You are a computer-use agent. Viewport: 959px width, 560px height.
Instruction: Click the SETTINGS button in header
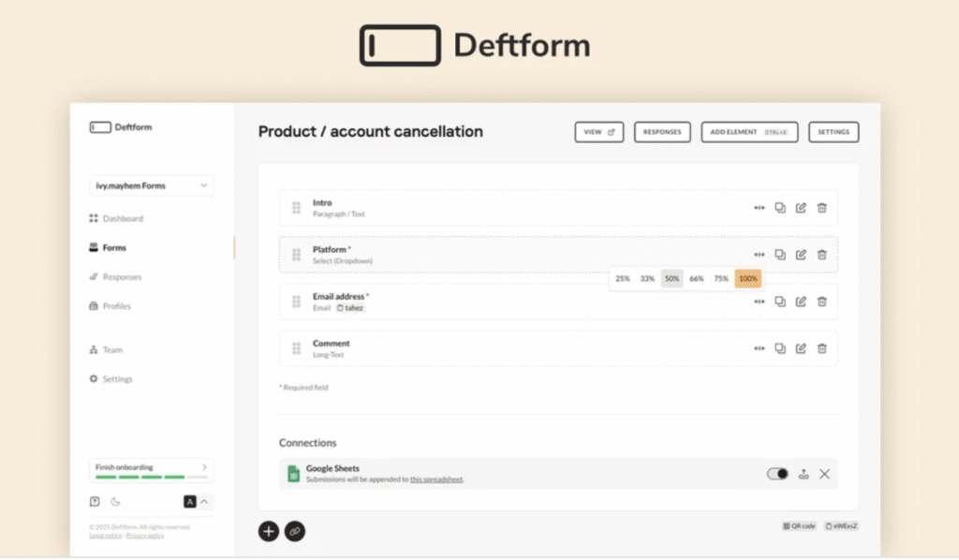[834, 132]
